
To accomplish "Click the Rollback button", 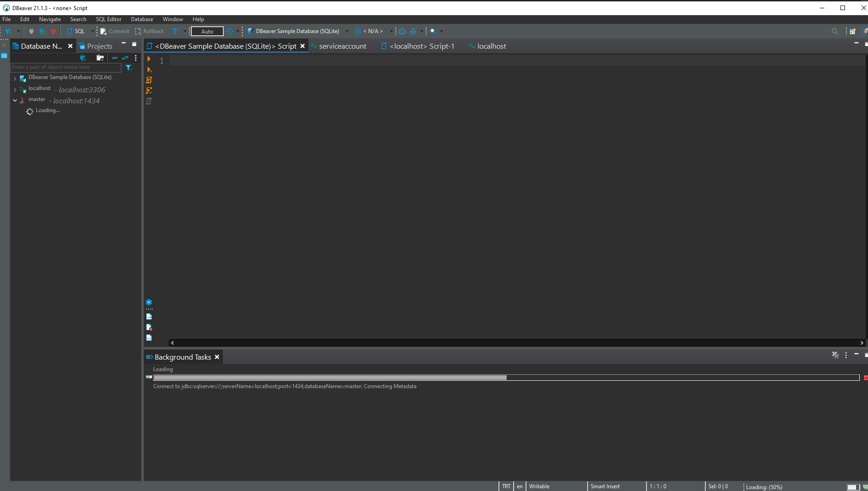I will point(149,31).
